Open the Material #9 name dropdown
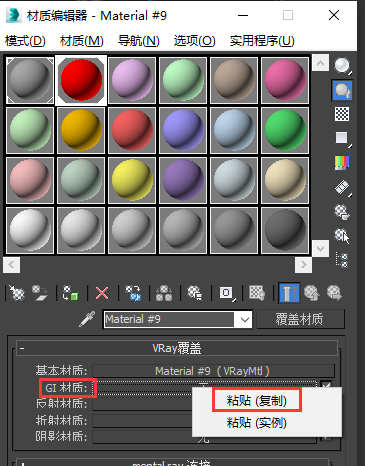The height and width of the screenshot is (466, 365). (x=245, y=319)
